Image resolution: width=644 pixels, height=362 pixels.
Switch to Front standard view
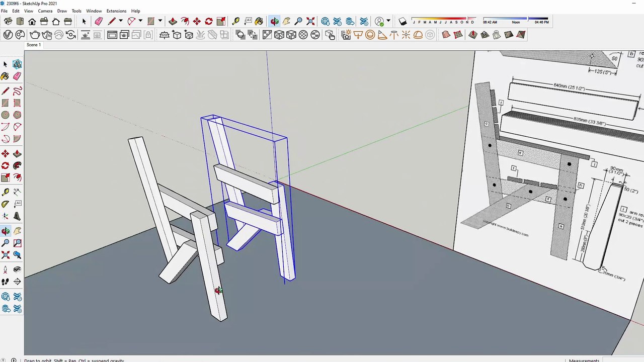pos(32,22)
